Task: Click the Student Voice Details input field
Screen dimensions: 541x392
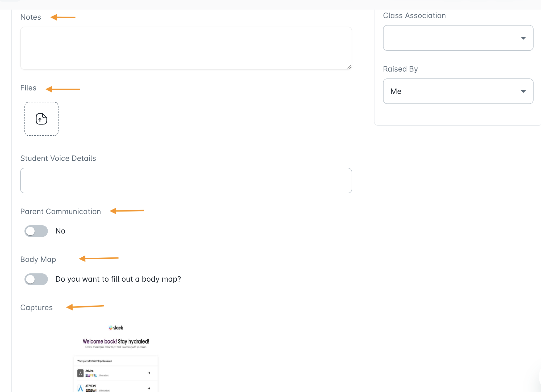Action: coord(186,181)
